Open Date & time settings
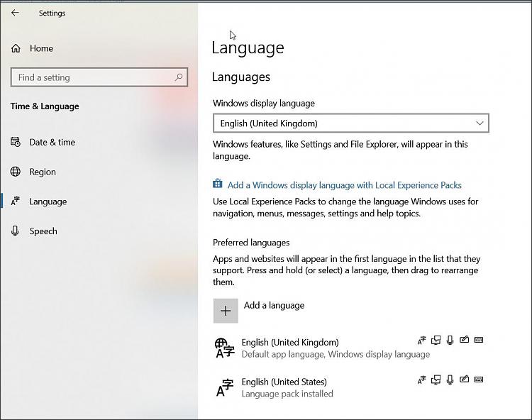The height and width of the screenshot is (420, 532). pyautogui.click(x=43, y=142)
